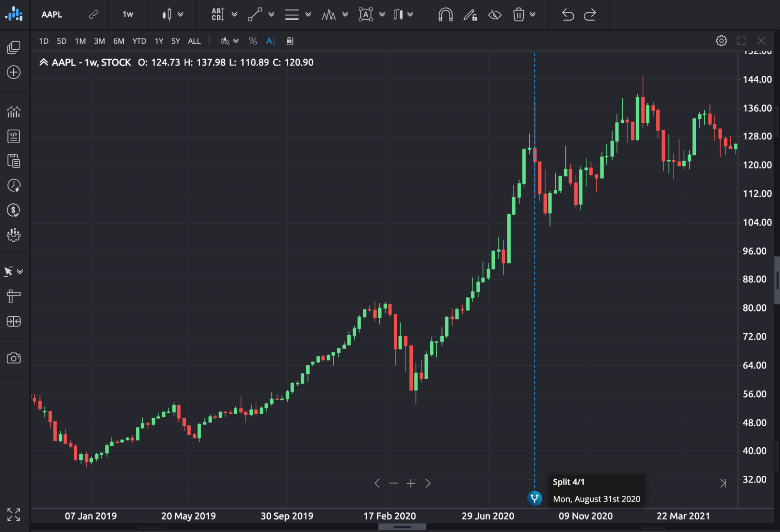This screenshot has height=532, width=780.
Task: Select the 1M time range
Action: [x=80, y=41]
